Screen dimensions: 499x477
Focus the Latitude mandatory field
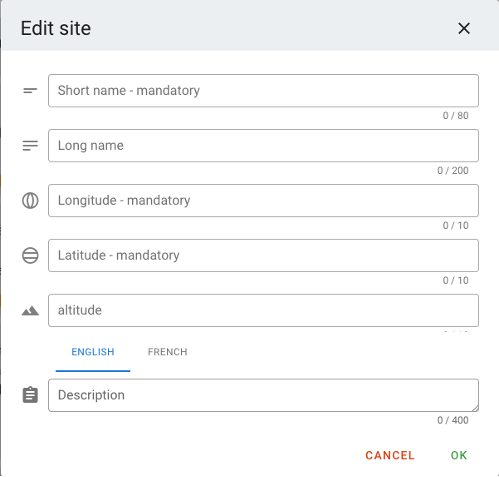click(x=263, y=256)
